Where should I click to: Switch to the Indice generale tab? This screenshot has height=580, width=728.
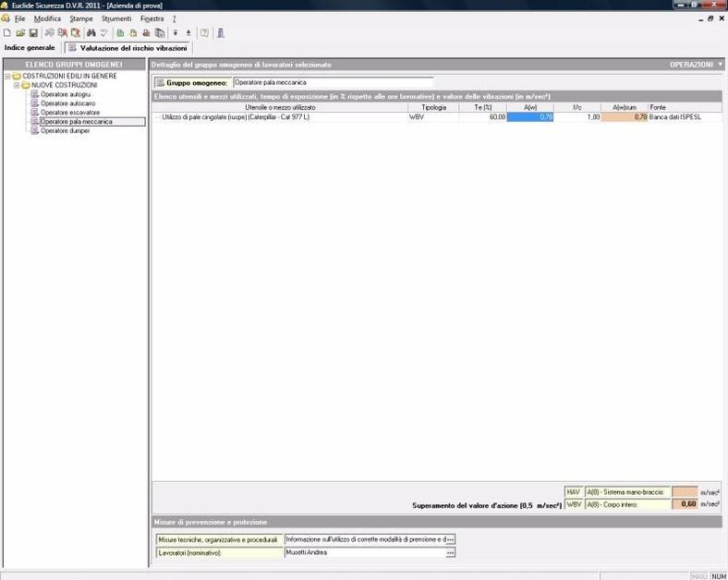pyautogui.click(x=30, y=47)
